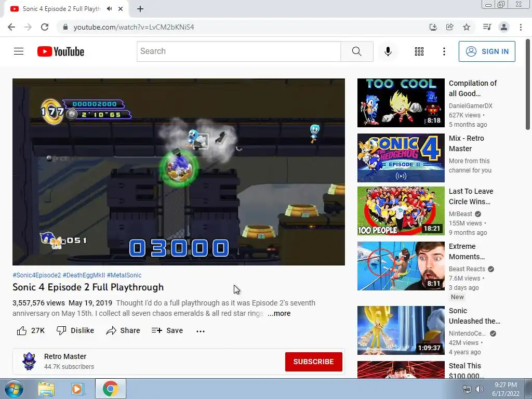
Task: Click the red SUBSCRIBE button
Action: click(x=313, y=362)
